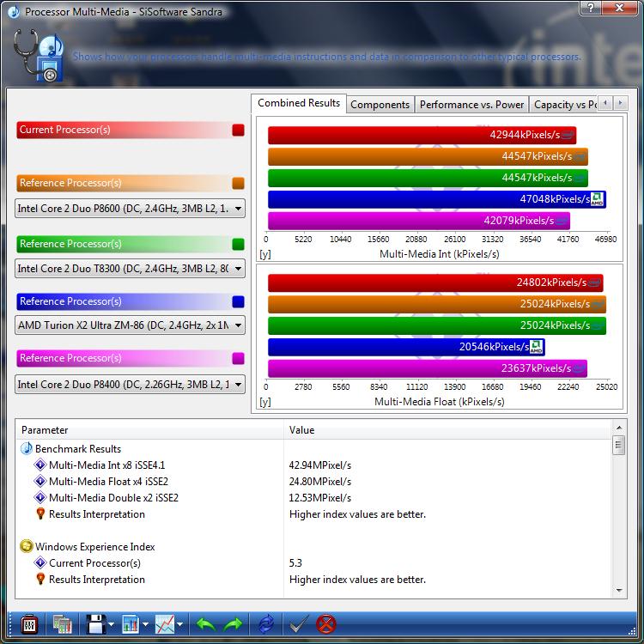The height and width of the screenshot is (644, 644).
Task: Click the red cancel circle icon
Action: coord(326,625)
